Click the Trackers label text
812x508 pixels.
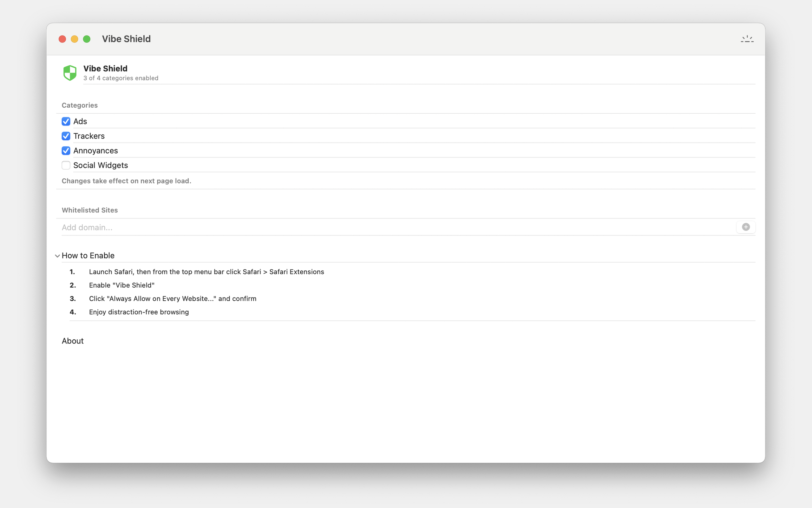(x=89, y=136)
